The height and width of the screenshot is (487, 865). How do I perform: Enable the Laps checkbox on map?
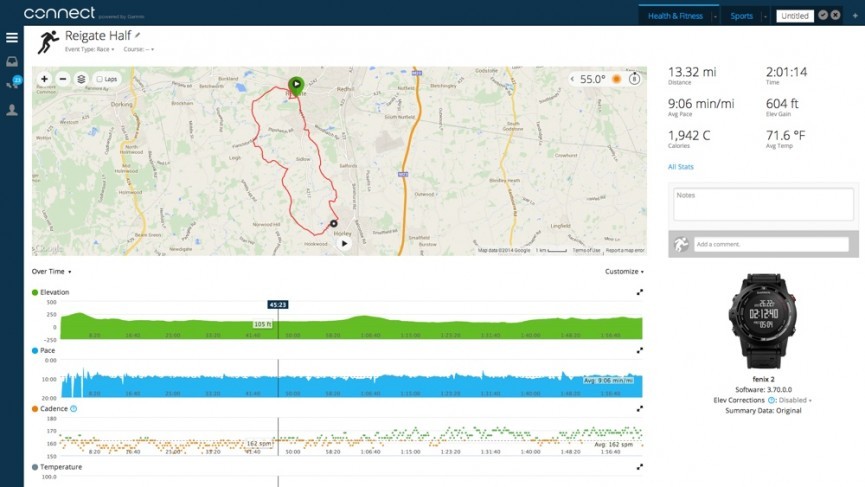[99, 78]
